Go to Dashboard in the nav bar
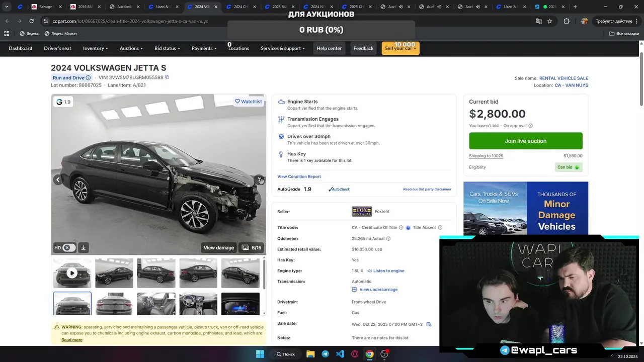 [x=21, y=48]
